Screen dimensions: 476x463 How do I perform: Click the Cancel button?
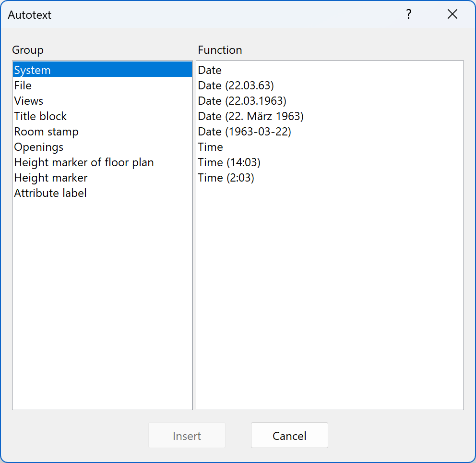coord(289,436)
